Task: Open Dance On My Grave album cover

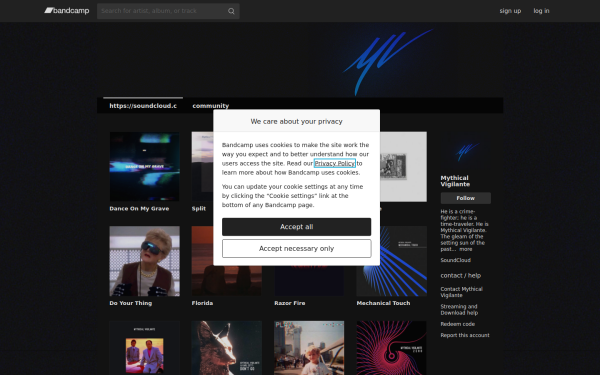Action: pos(145,166)
